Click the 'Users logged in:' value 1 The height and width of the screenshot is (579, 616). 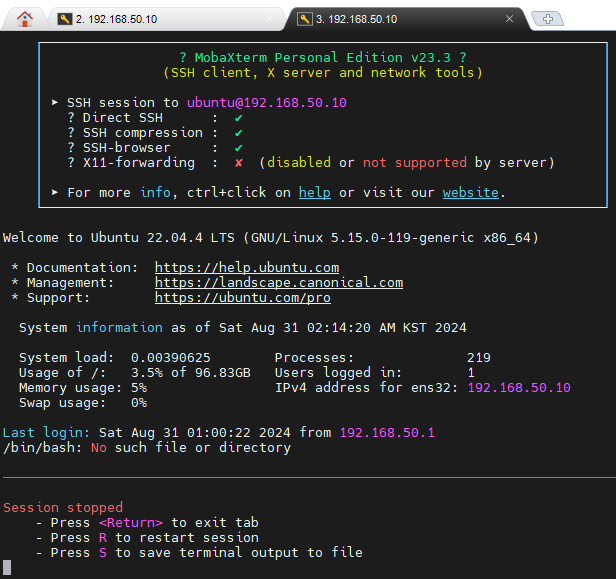[x=471, y=373]
